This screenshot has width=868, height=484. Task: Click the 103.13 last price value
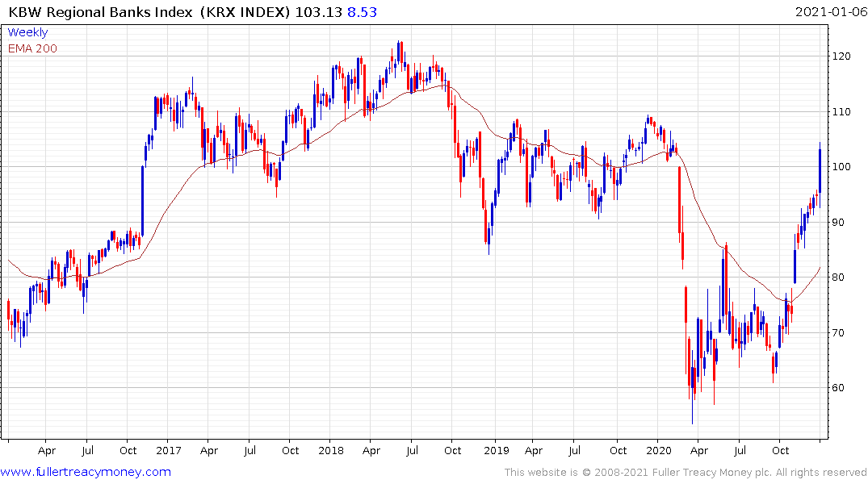pyautogui.click(x=319, y=11)
